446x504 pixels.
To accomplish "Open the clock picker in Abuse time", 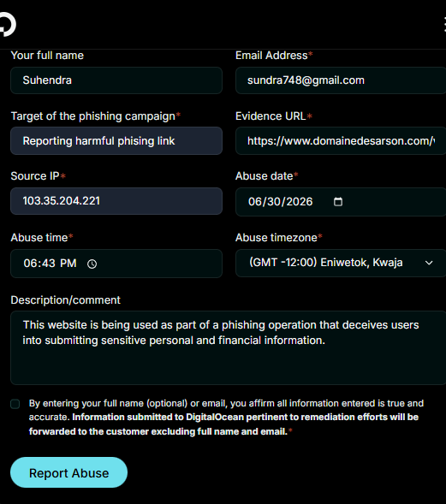I will [92, 264].
